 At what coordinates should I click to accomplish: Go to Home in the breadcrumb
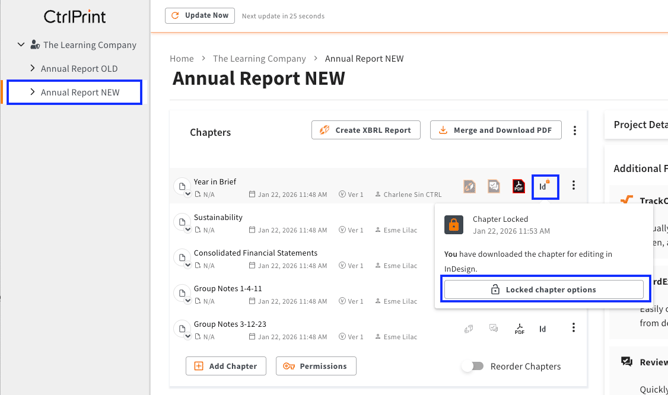181,58
